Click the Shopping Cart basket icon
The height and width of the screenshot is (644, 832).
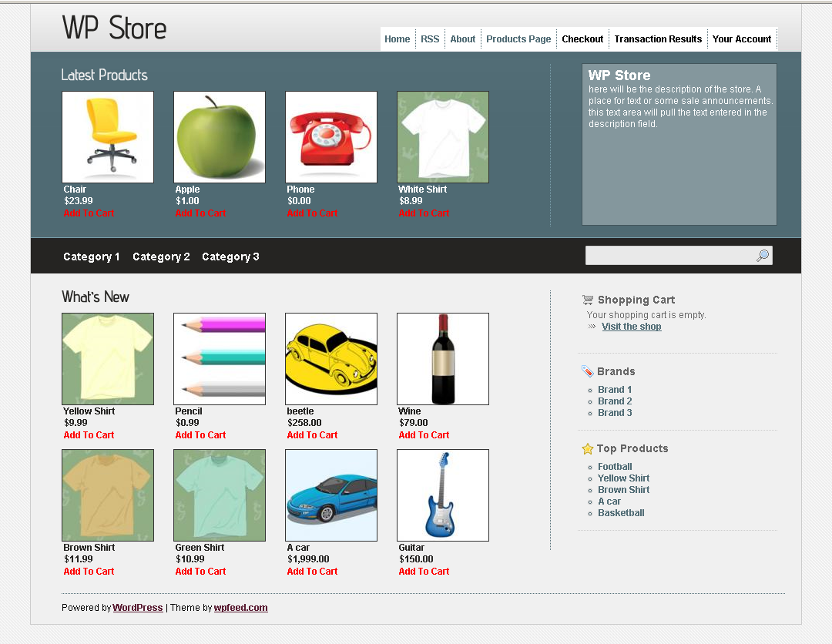coord(589,300)
